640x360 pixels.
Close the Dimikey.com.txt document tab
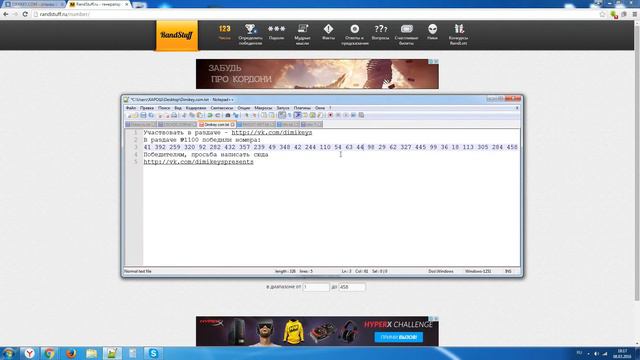point(233,124)
